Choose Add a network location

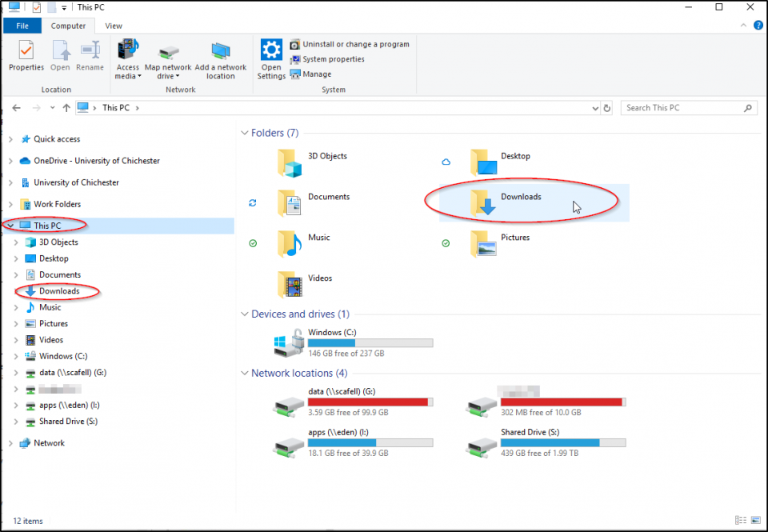point(221,60)
